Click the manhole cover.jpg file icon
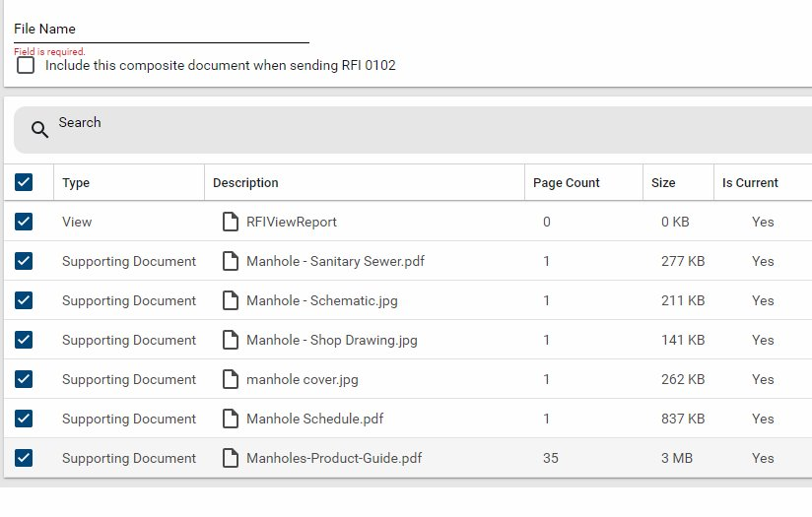The width and height of the screenshot is (812, 517). (x=231, y=379)
